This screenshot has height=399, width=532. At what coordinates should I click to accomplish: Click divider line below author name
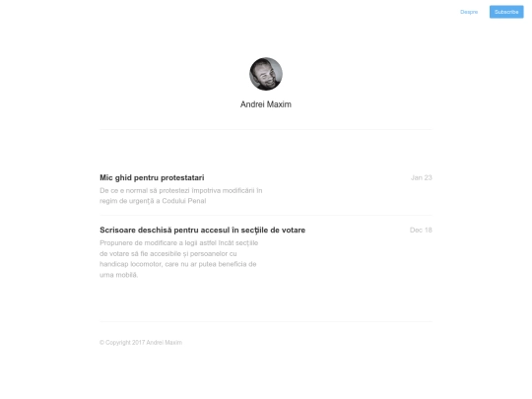point(266,129)
